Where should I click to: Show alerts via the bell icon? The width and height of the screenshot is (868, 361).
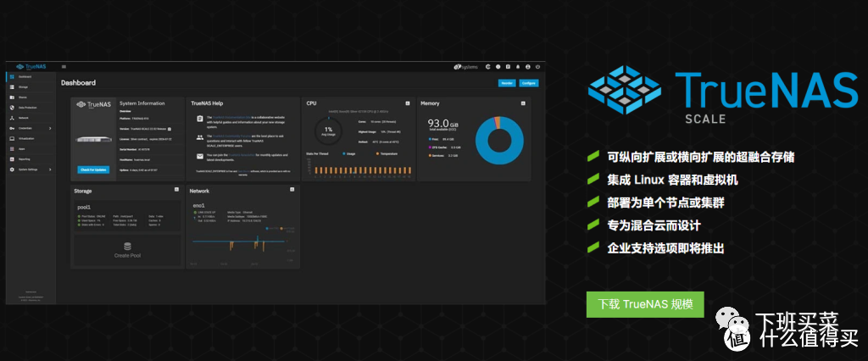coord(518,66)
